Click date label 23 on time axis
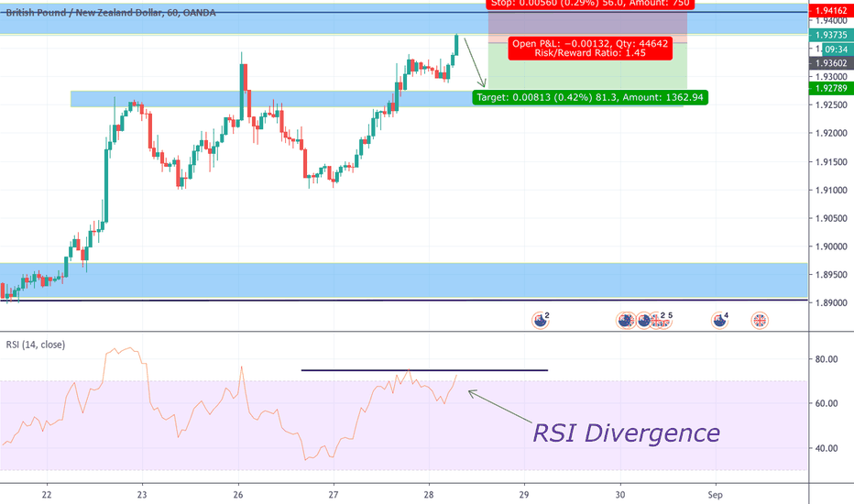 coord(142,495)
